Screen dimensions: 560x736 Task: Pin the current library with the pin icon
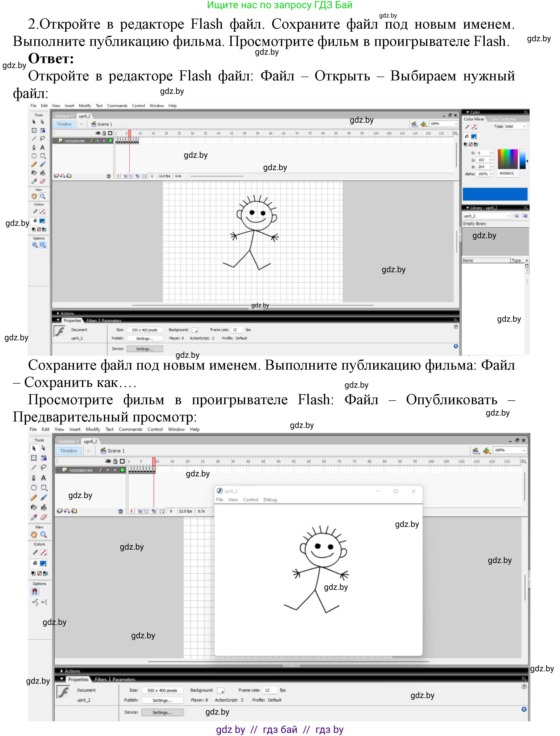(516, 216)
